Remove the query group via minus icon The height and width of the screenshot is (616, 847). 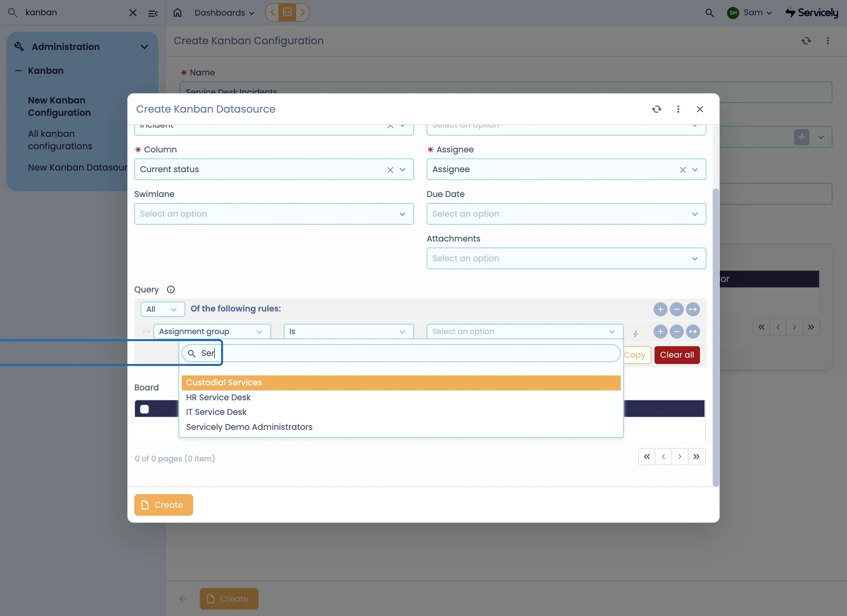coord(676,309)
